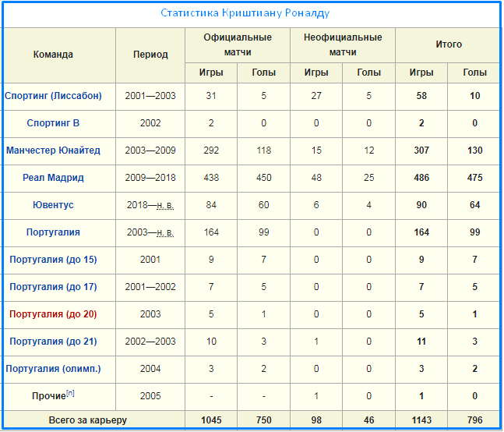Select the Период column header
The image size is (504, 432).
coord(150,55)
